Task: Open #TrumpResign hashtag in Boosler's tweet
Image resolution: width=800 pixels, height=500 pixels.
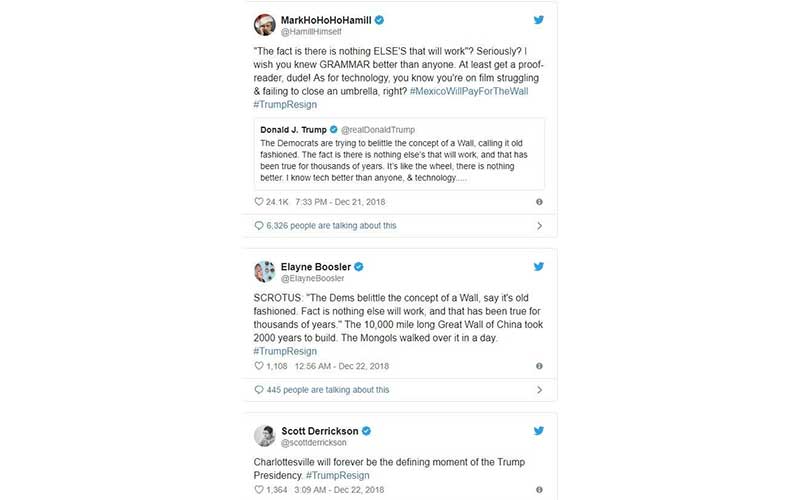Action: pyautogui.click(x=285, y=351)
